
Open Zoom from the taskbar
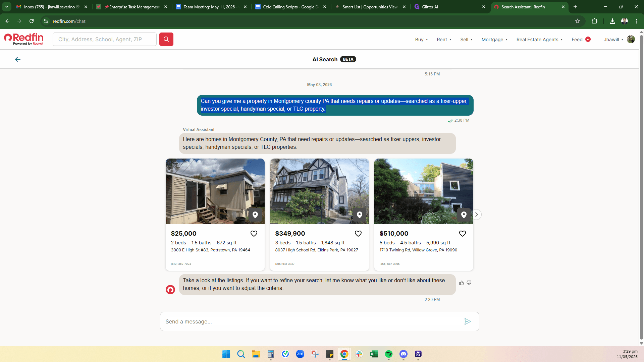click(x=300, y=354)
